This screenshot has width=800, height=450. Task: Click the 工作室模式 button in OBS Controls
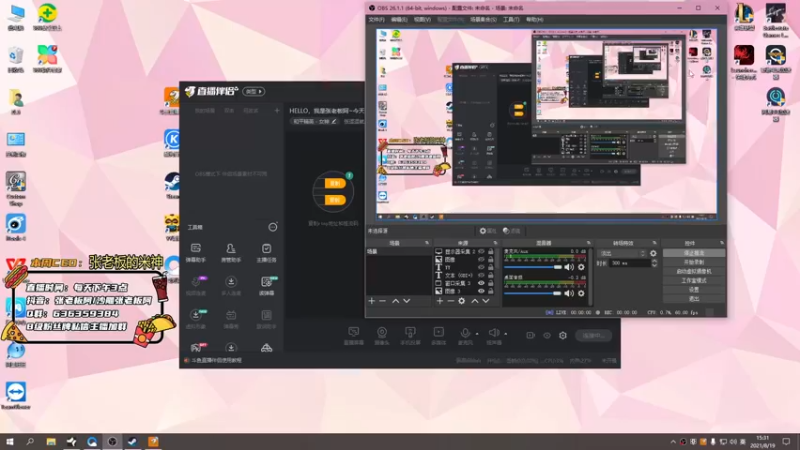pyautogui.click(x=694, y=281)
